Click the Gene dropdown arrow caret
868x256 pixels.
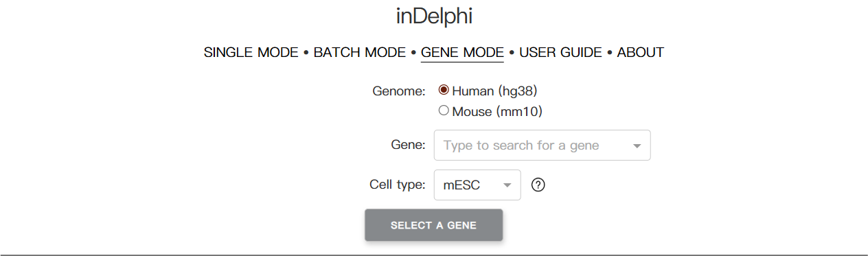(x=637, y=146)
